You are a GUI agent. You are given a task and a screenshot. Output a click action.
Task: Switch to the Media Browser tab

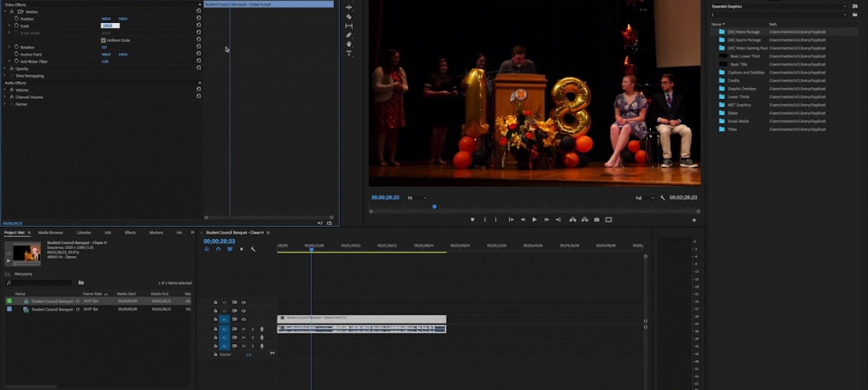51,232
